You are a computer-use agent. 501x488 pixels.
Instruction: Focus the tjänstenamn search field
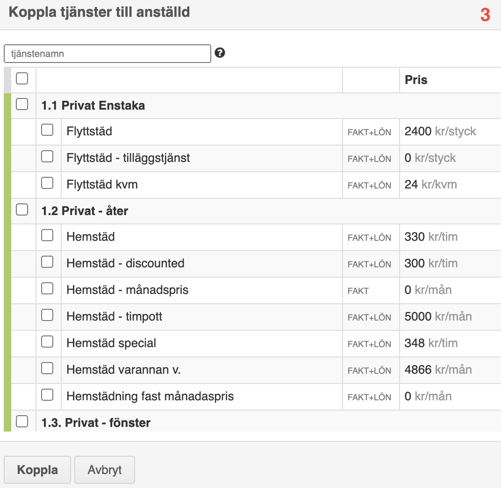click(x=107, y=53)
